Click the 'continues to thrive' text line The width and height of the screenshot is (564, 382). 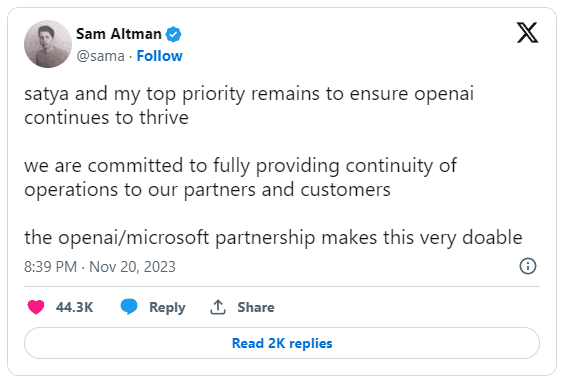(x=106, y=118)
